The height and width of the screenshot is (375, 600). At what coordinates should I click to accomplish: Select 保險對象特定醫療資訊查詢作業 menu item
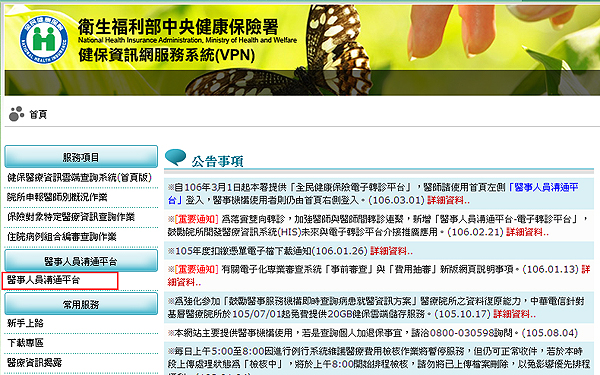click(x=71, y=217)
